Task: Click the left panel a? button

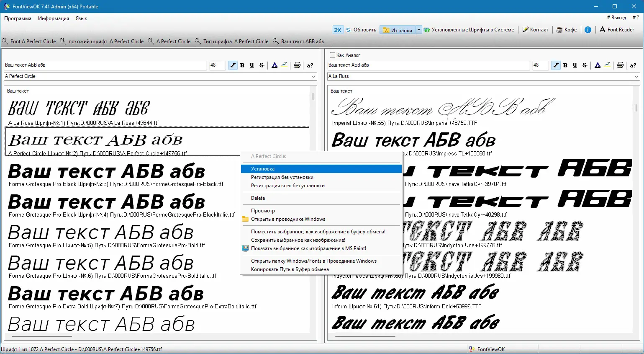Action: point(310,65)
